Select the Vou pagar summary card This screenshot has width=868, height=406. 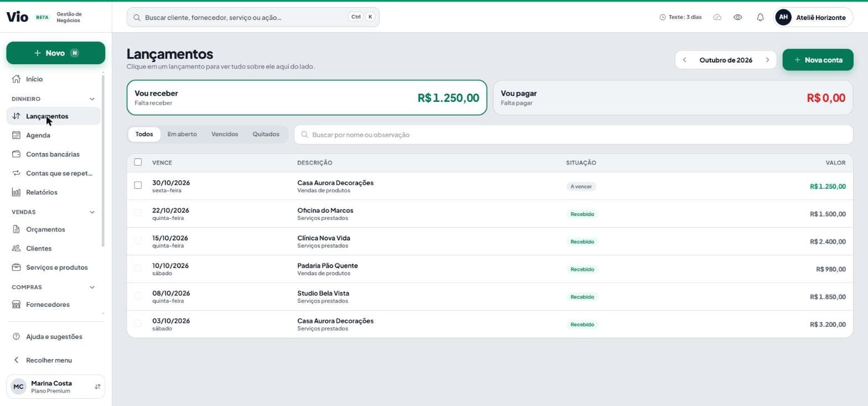tap(673, 97)
